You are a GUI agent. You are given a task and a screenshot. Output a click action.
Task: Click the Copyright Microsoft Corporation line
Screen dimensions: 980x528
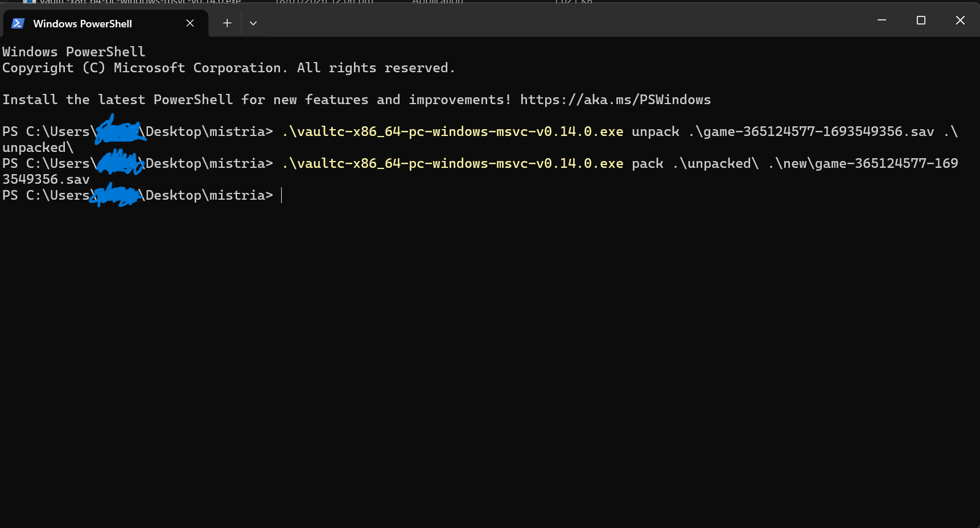point(228,68)
